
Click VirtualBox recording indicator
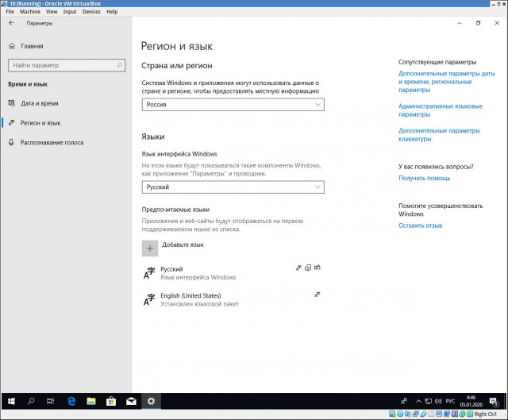coord(447,414)
